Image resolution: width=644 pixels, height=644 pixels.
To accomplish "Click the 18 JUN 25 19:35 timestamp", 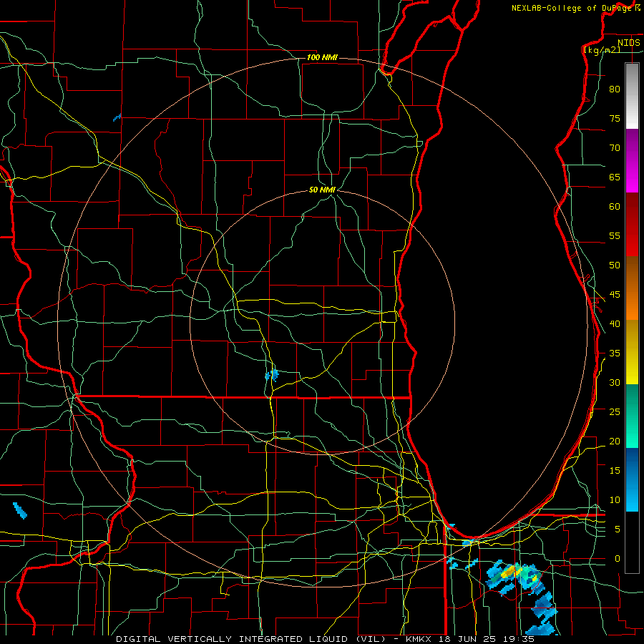I will (487, 639).
